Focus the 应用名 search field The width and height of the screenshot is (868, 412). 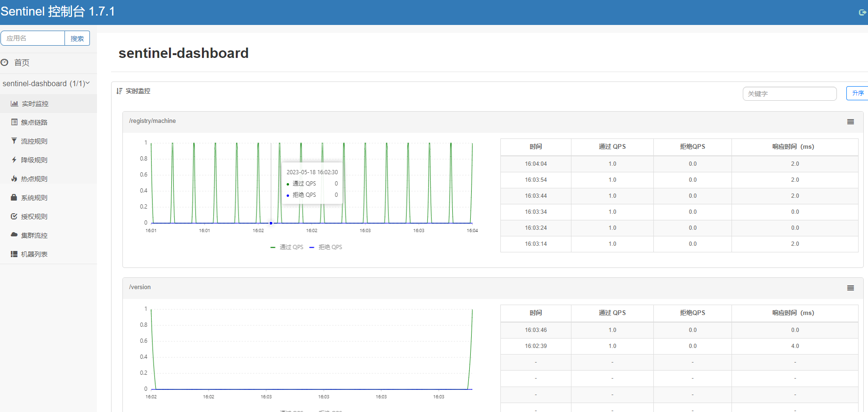[32, 38]
